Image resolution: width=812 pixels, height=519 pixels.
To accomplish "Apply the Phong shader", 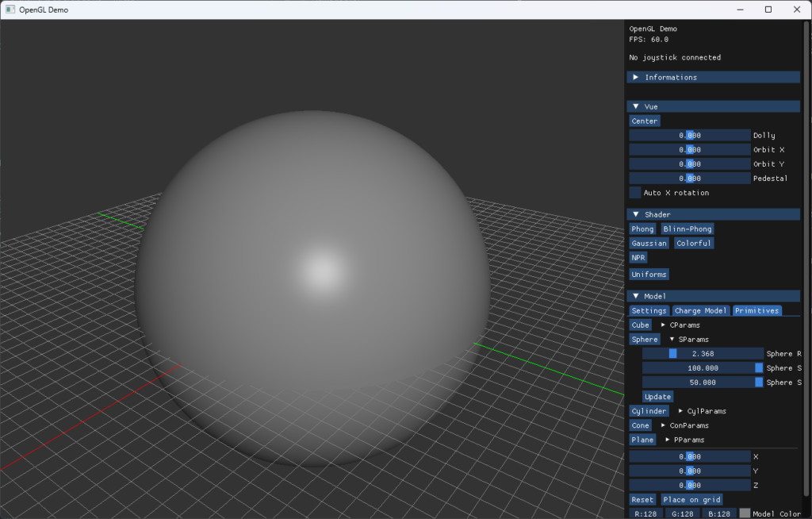I will tap(642, 229).
